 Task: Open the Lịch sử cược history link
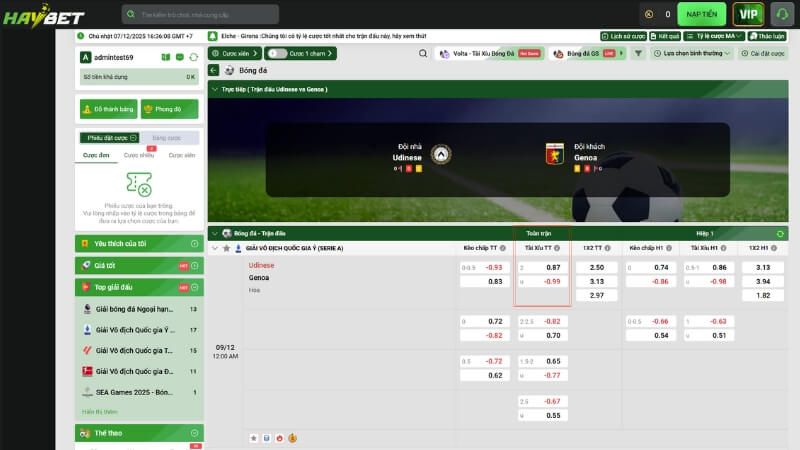point(628,35)
